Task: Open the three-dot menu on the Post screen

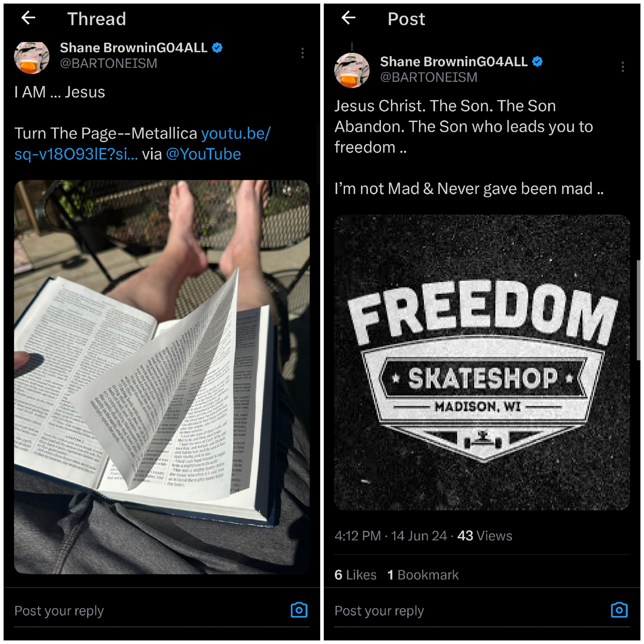Action: [x=623, y=67]
